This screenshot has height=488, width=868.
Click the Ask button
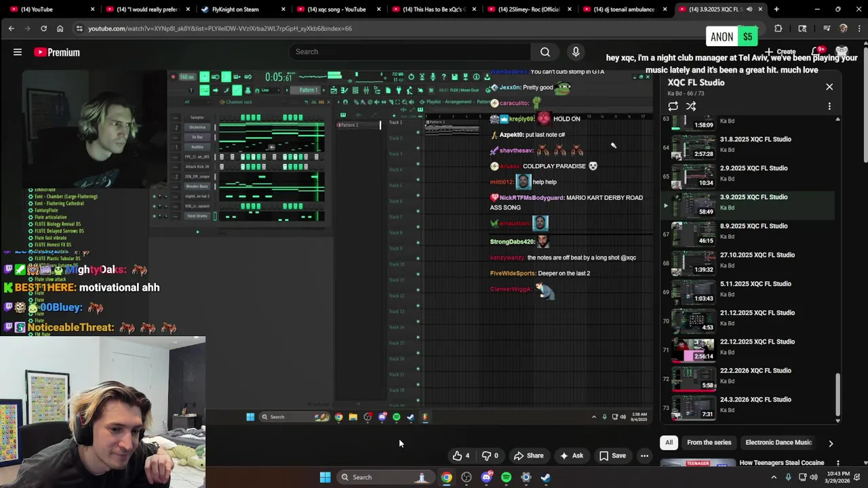tap(571, 456)
